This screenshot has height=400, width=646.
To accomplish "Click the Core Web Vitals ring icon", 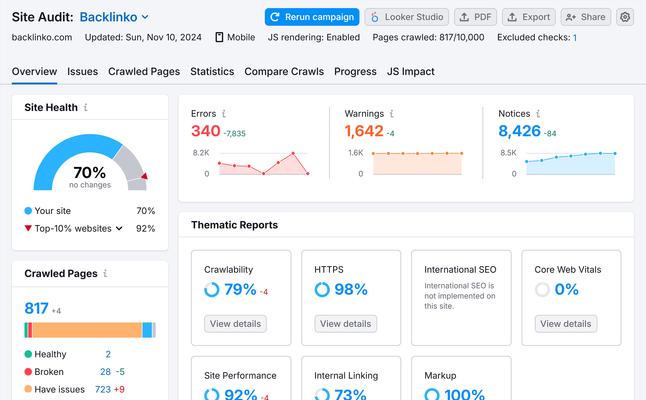I will 542,290.
